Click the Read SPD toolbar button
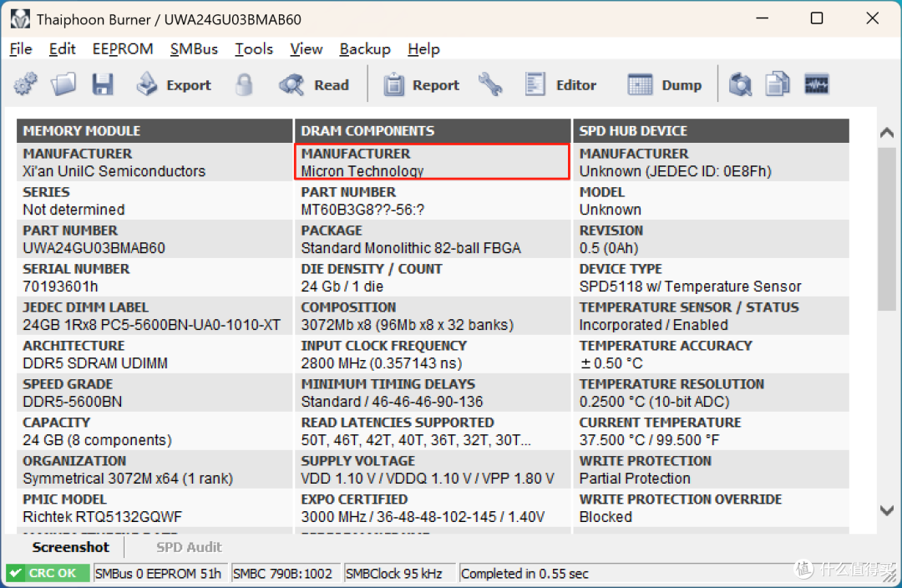 pos(314,85)
